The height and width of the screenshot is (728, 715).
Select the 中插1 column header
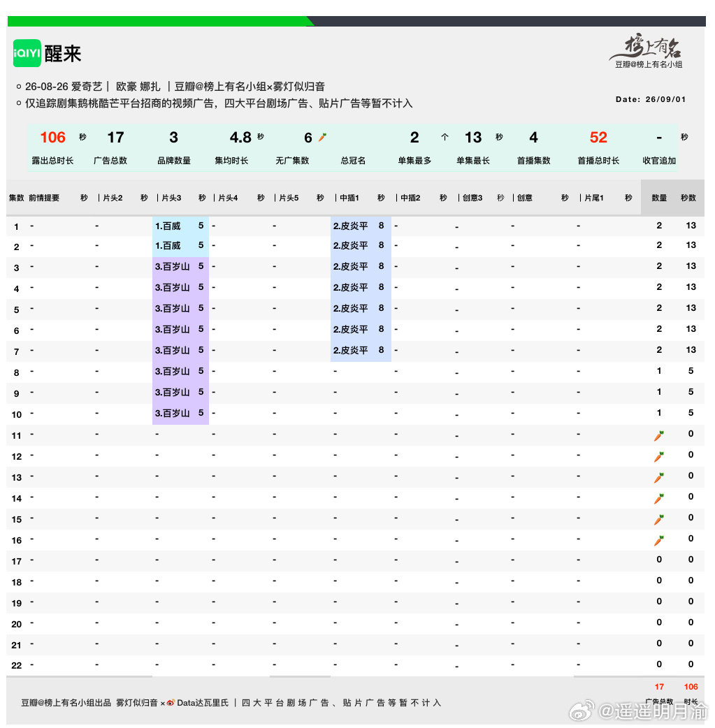pyautogui.click(x=349, y=198)
